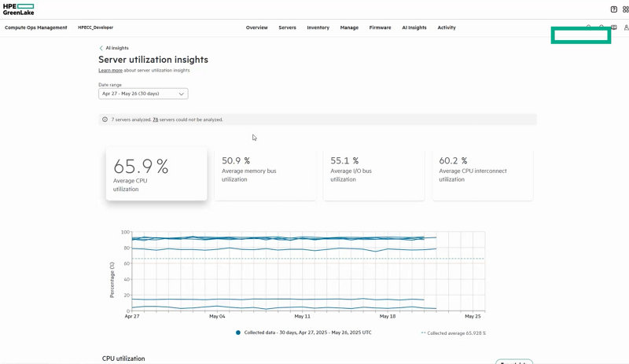629x364 pixels.
Task: Click the CPU utilization section heading
Action: [x=123, y=358]
